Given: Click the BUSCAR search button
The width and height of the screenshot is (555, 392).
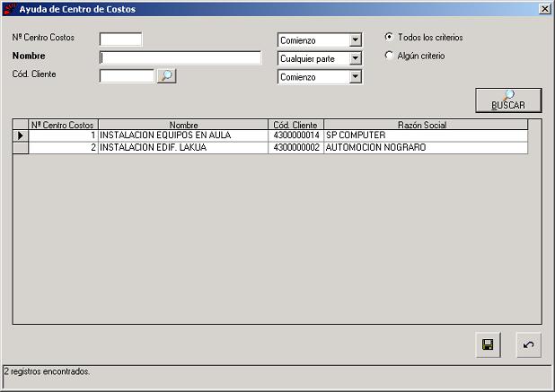Looking at the screenshot, I should (508, 100).
